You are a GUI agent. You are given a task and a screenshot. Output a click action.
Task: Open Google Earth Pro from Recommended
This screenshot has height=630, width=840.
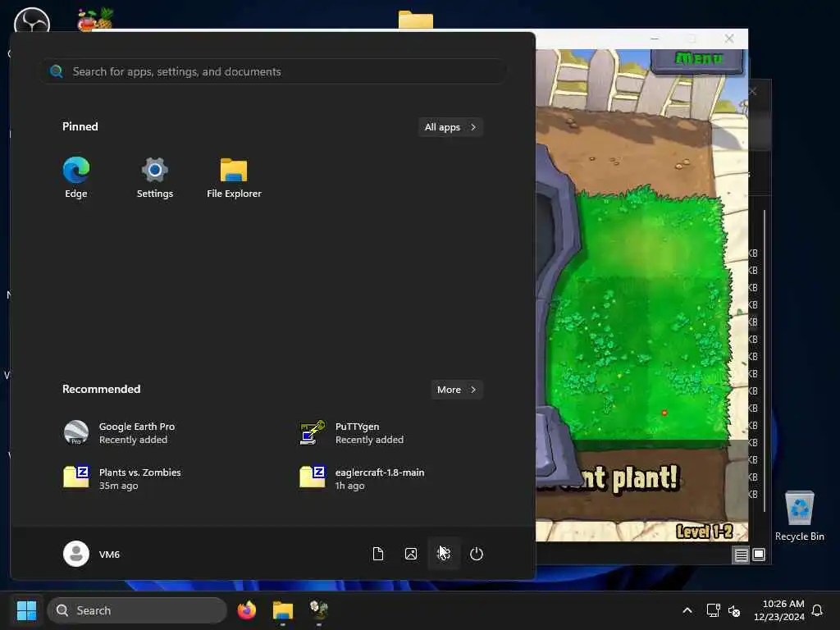point(120,433)
